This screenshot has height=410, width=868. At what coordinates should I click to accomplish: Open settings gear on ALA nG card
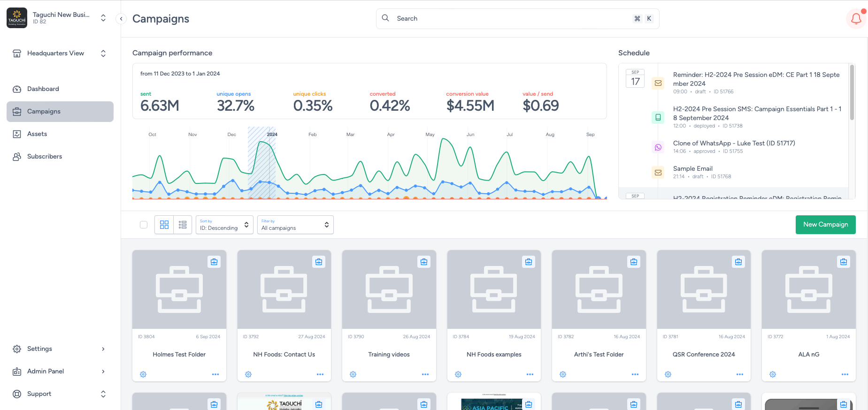click(773, 374)
